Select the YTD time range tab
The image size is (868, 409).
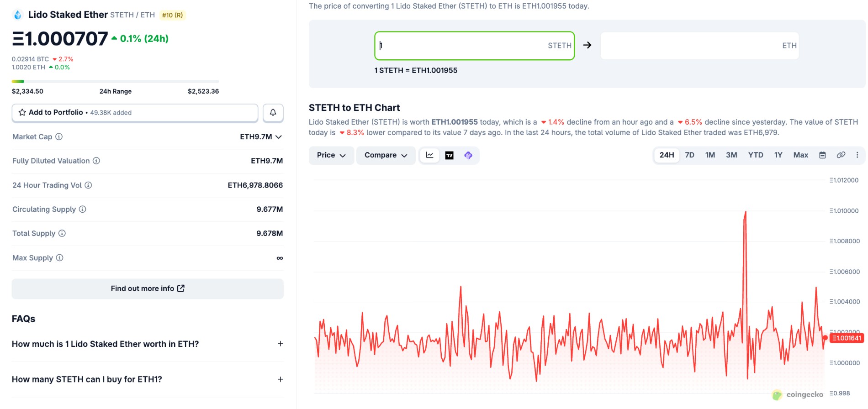756,155
